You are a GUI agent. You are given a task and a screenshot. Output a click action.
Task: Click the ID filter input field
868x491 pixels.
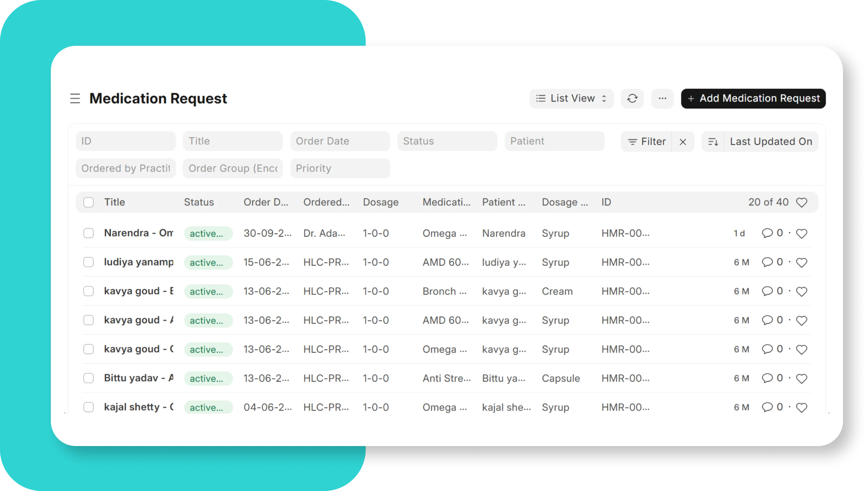pyautogui.click(x=126, y=141)
